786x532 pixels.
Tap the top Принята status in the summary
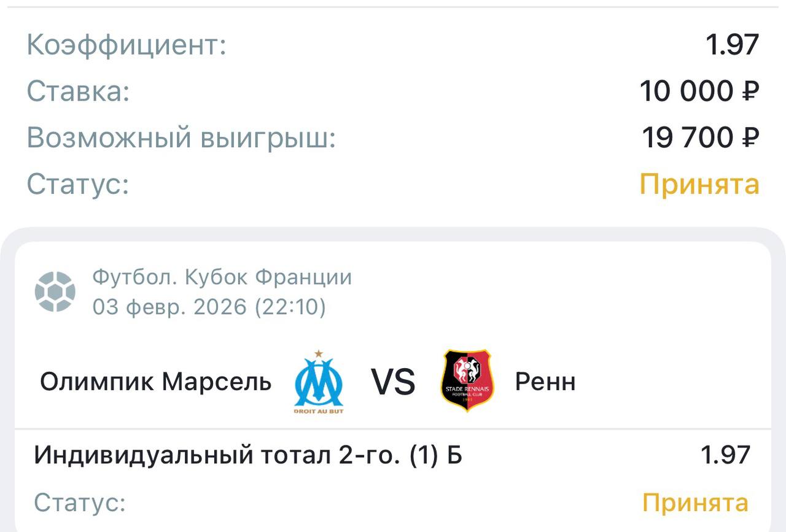(699, 184)
